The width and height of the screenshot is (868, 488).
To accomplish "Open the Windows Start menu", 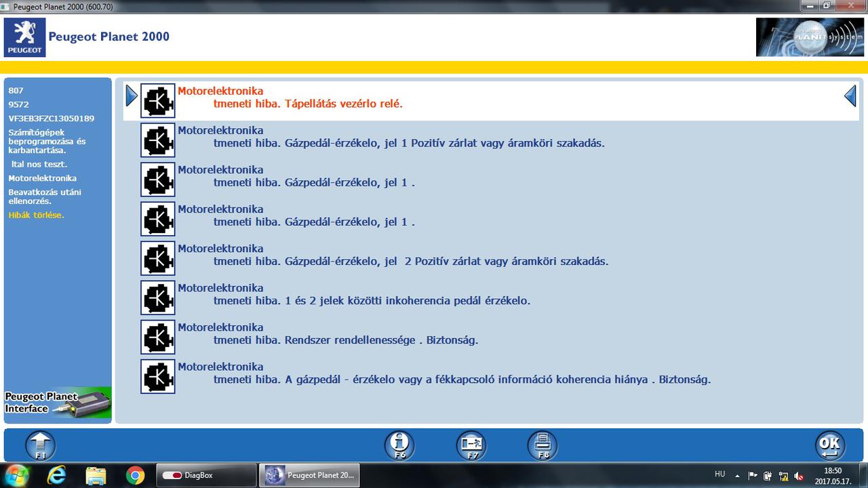I will pos(16,475).
